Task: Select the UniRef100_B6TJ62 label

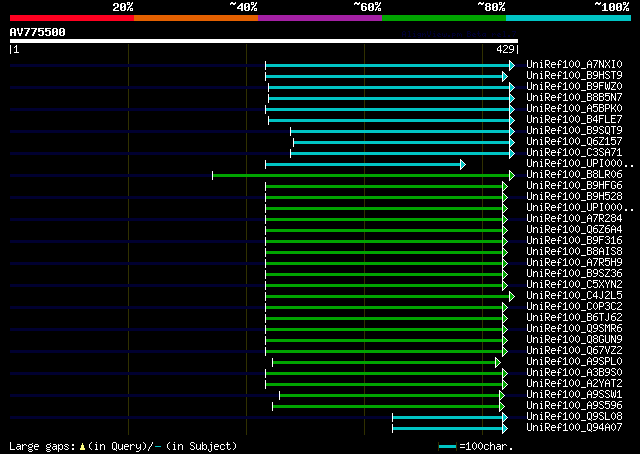Action: (574, 318)
